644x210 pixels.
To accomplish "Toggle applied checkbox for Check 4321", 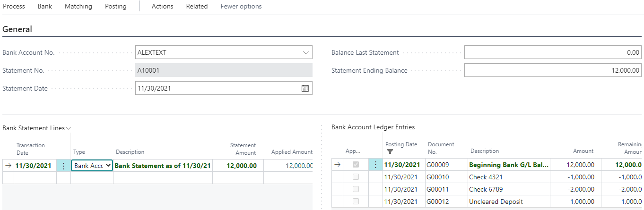I will coord(356,177).
